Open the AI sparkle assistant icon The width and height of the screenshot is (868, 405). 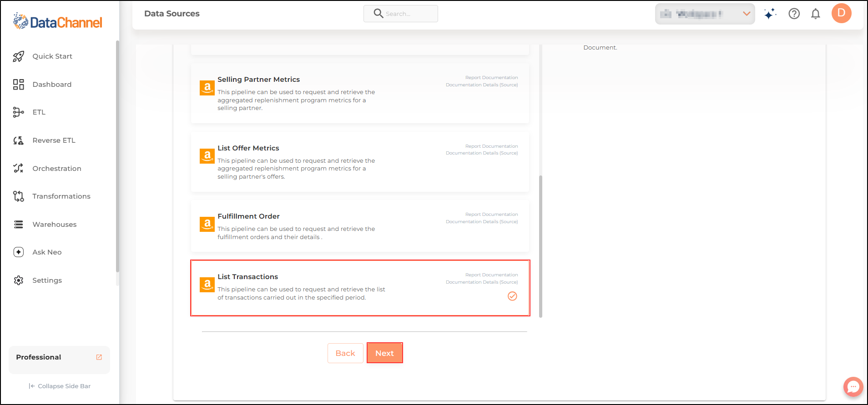click(770, 14)
